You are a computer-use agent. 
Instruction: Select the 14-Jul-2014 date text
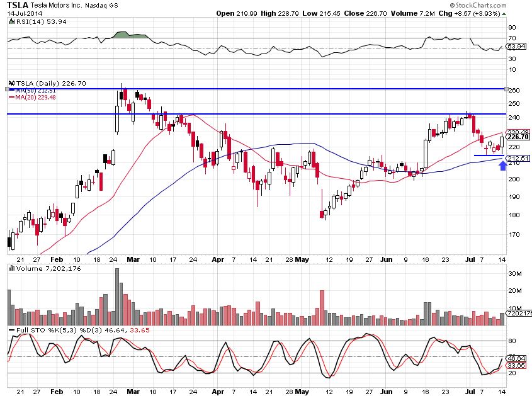[25, 14]
